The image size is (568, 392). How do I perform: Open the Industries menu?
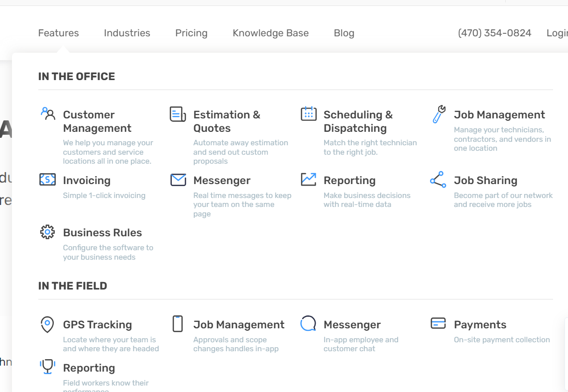point(127,33)
